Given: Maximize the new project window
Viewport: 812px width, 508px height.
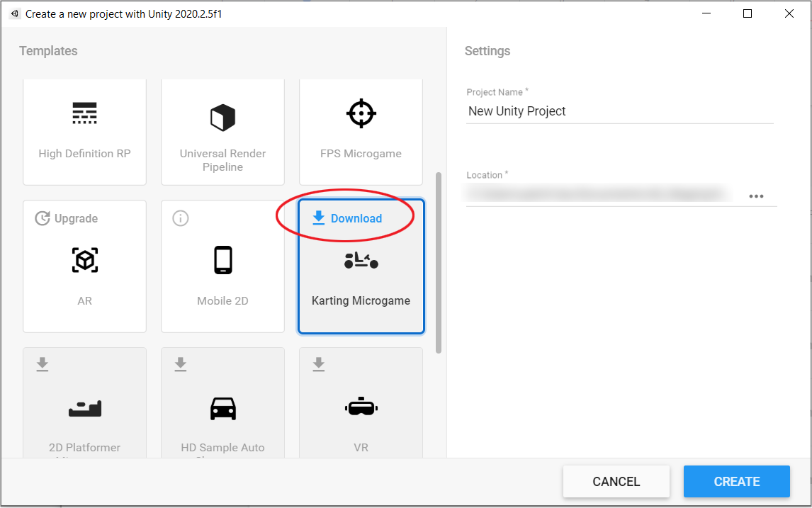Looking at the screenshot, I should [x=748, y=14].
